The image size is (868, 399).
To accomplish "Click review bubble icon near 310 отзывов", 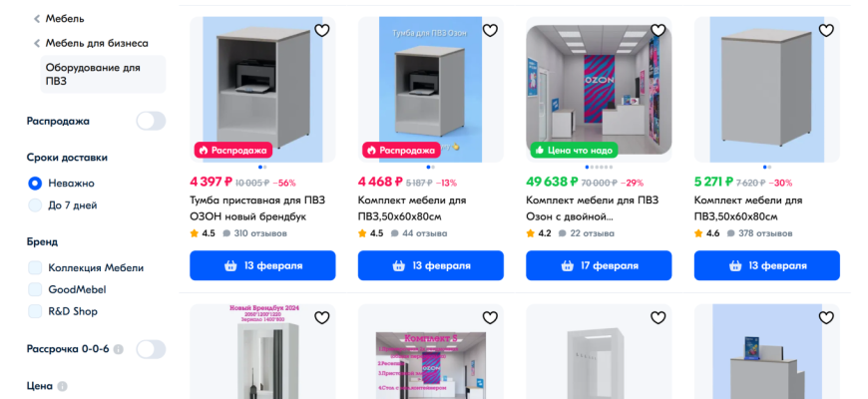I will tap(226, 233).
